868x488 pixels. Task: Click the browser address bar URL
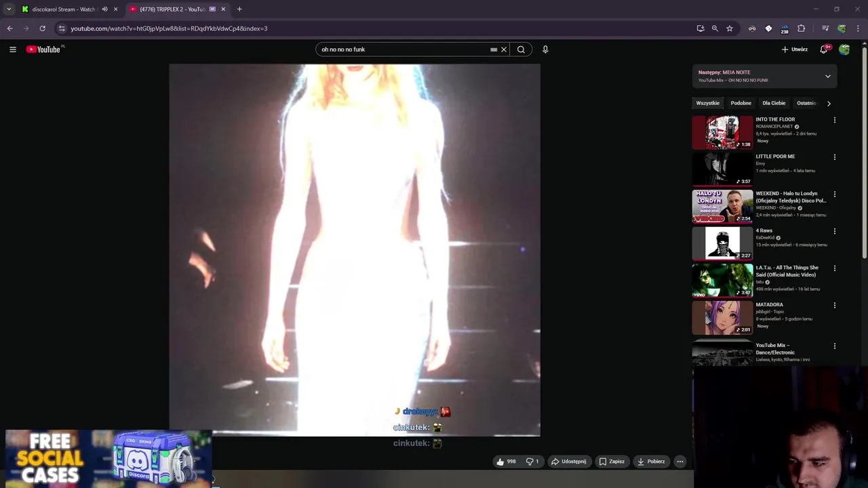(169, 28)
